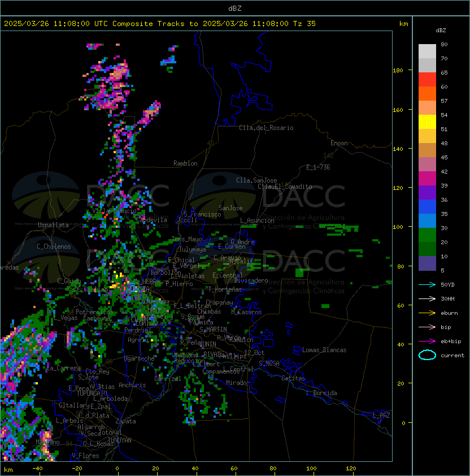Click the 'Tz 35' header value

[304, 24]
